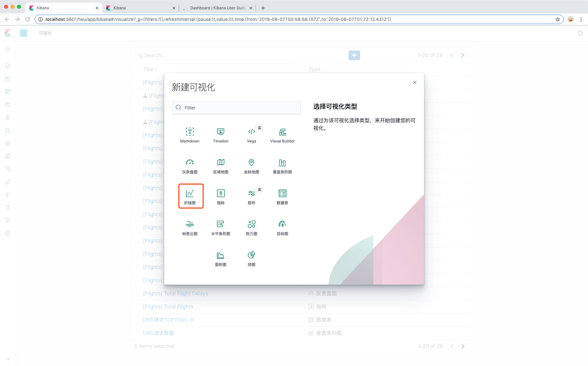This screenshot has width=588, height=366.
Task: Switch to Dashboard Kibana User Guide tab
Action: (x=218, y=8)
